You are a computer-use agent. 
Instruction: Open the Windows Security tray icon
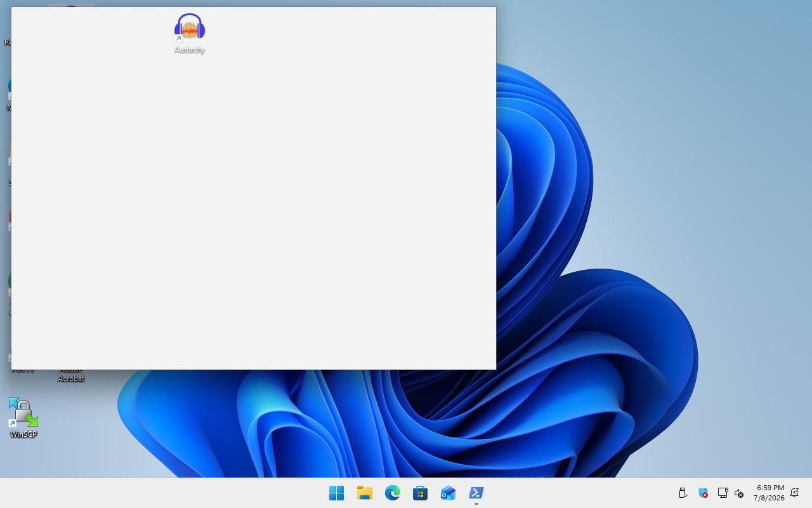tap(703, 493)
